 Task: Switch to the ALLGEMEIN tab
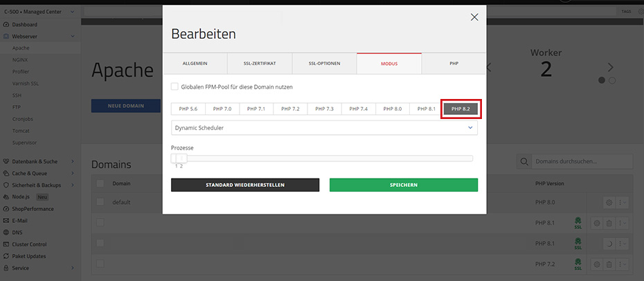195,64
